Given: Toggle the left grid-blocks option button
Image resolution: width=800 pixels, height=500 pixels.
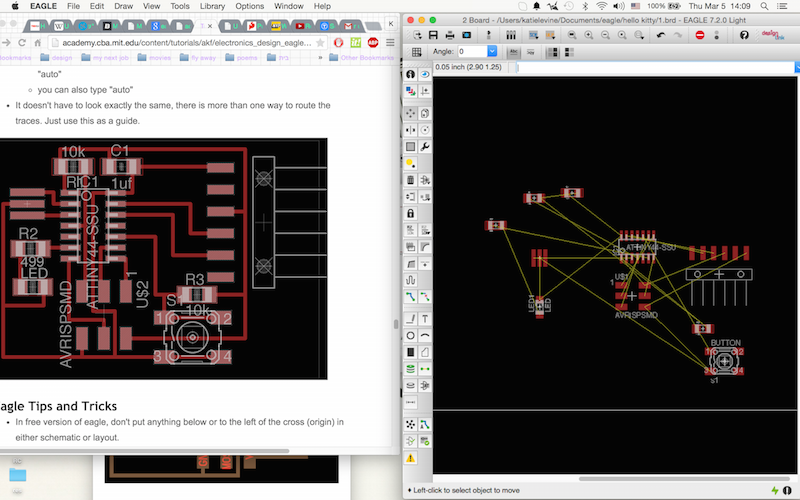Looking at the screenshot, I should point(553,52).
